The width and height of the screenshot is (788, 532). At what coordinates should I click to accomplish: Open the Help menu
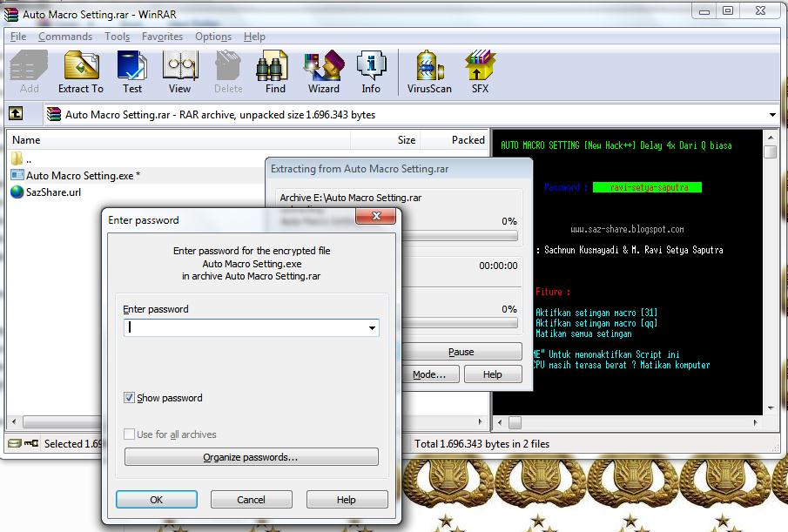[254, 37]
